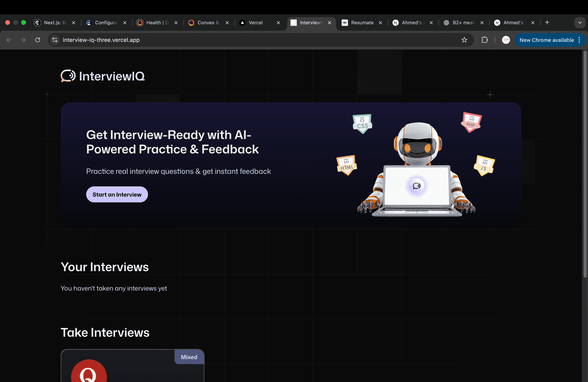The height and width of the screenshot is (382, 588).
Task: Open a new browser tab
Action: pyautogui.click(x=547, y=22)
